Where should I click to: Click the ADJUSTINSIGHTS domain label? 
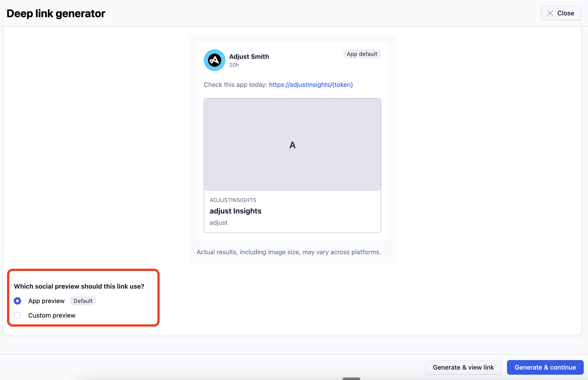click(x=233, y=200)
